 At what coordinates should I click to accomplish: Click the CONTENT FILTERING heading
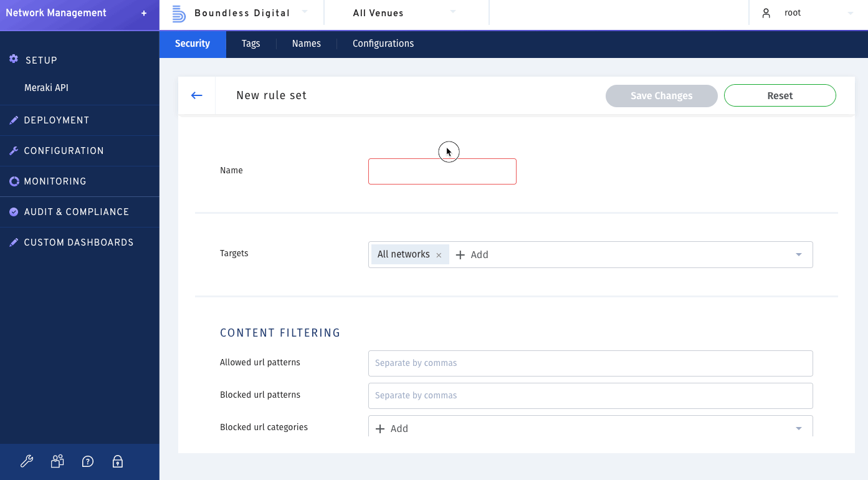(280, 333)
